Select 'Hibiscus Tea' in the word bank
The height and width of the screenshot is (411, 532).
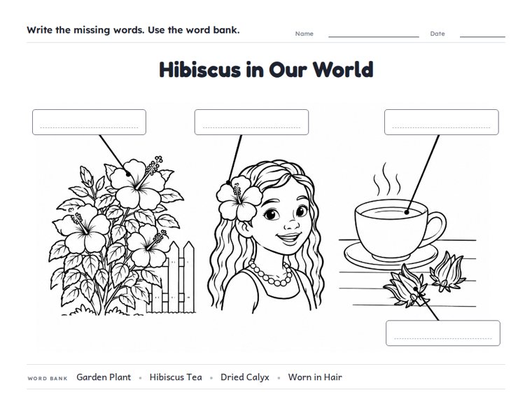176,377
